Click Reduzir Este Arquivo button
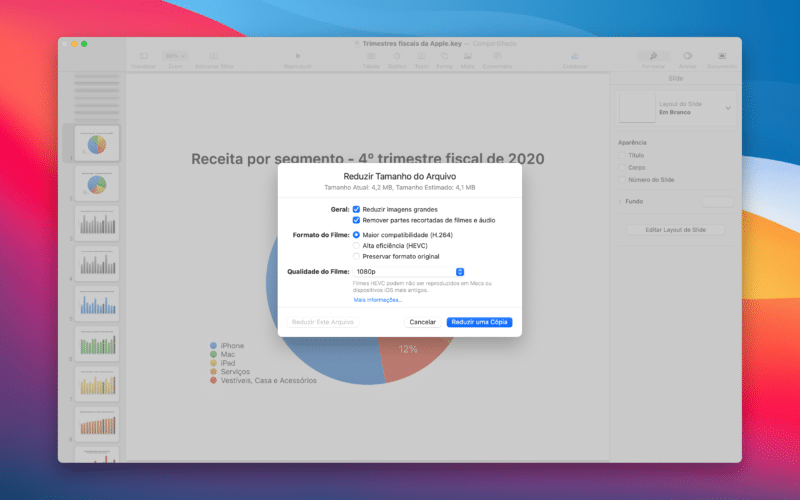The width and height of the screenshot is (800, 500). [322, 322]
